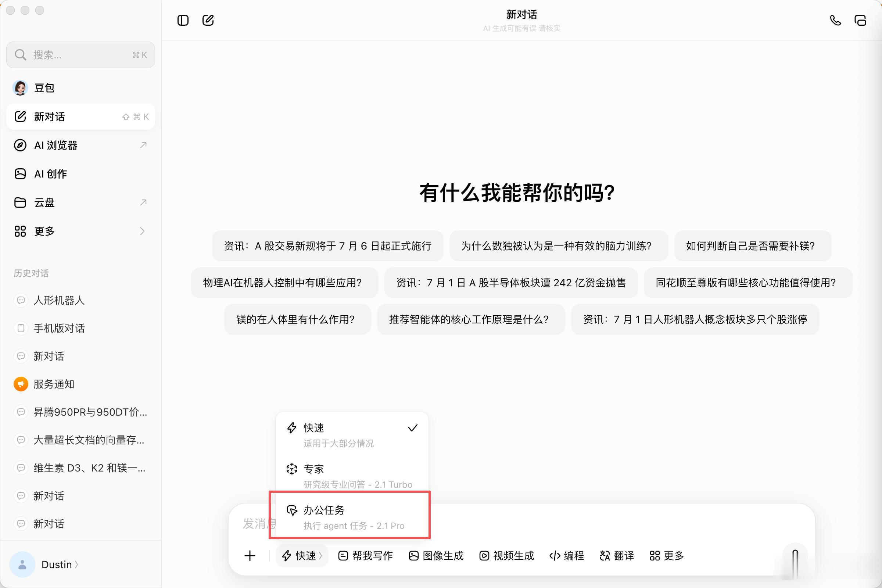Select 办公任务 agent mode
The image size is (882, 588).
coord(352,517)
